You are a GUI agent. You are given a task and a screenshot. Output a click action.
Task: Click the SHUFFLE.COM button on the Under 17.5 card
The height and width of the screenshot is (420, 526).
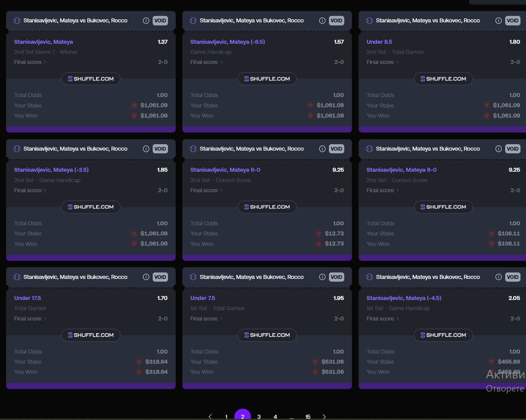click(91, 335)
